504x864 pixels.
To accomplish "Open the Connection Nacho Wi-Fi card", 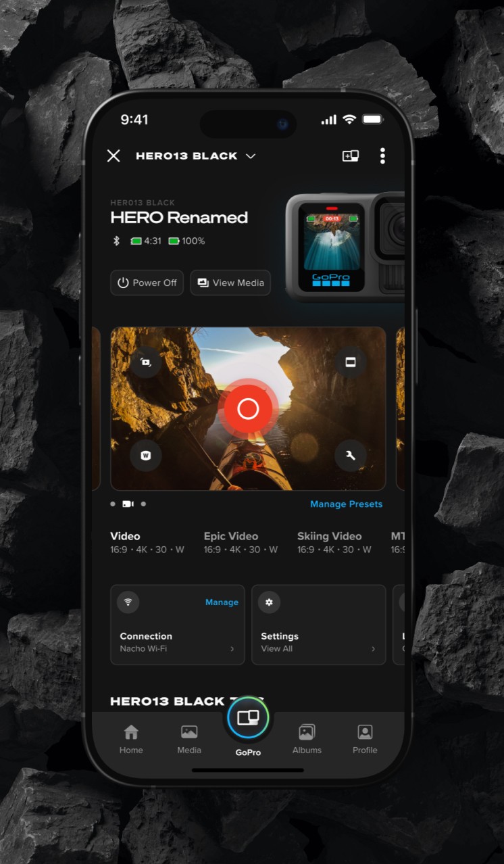I will [x=178, y=625].
